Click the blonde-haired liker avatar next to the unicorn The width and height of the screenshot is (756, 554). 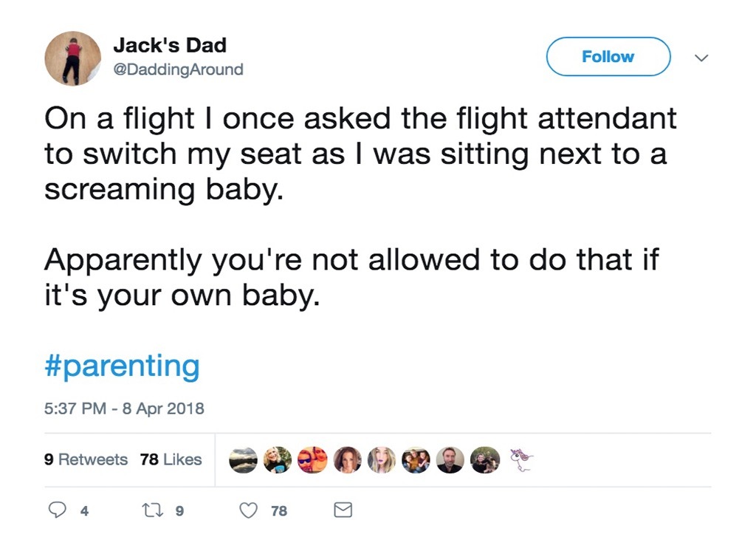(484, 459)
